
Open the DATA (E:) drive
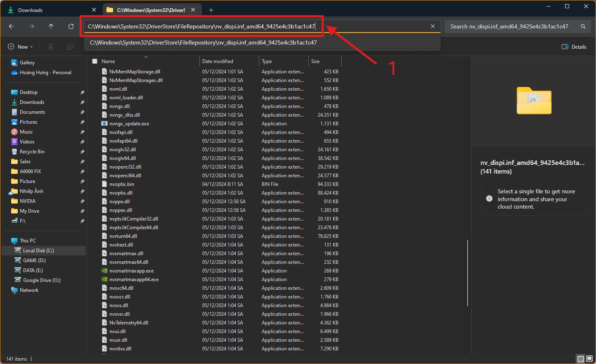(x=33, y=270)
